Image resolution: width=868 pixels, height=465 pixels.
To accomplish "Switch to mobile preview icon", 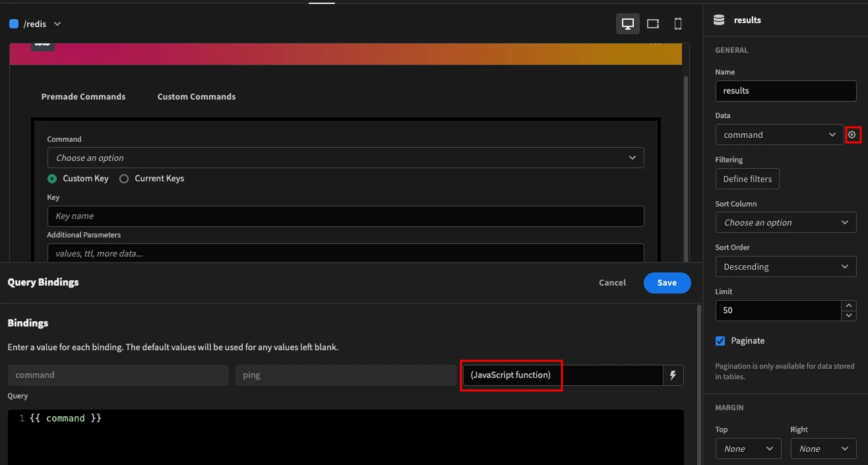I will [678, 24].
